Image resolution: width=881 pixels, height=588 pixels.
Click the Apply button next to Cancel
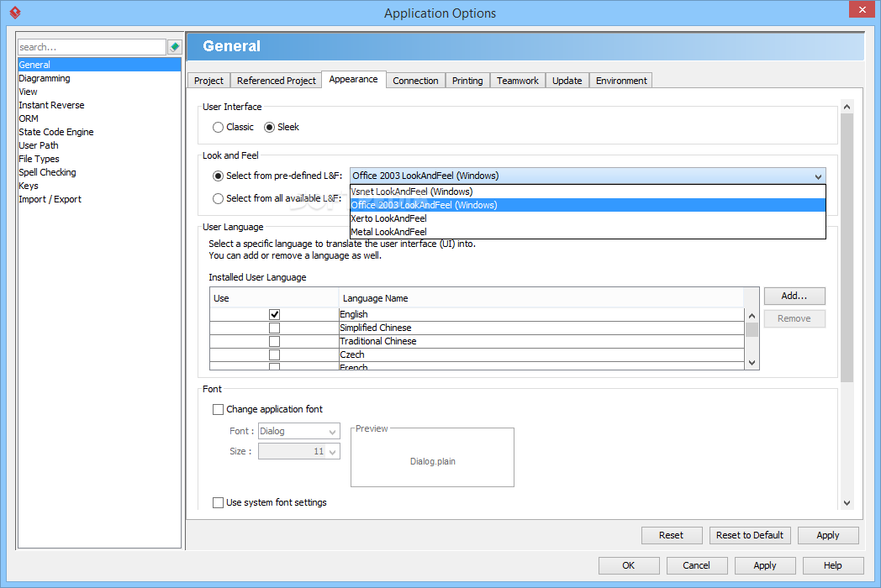pyautogui.click(x=765, y=565)
